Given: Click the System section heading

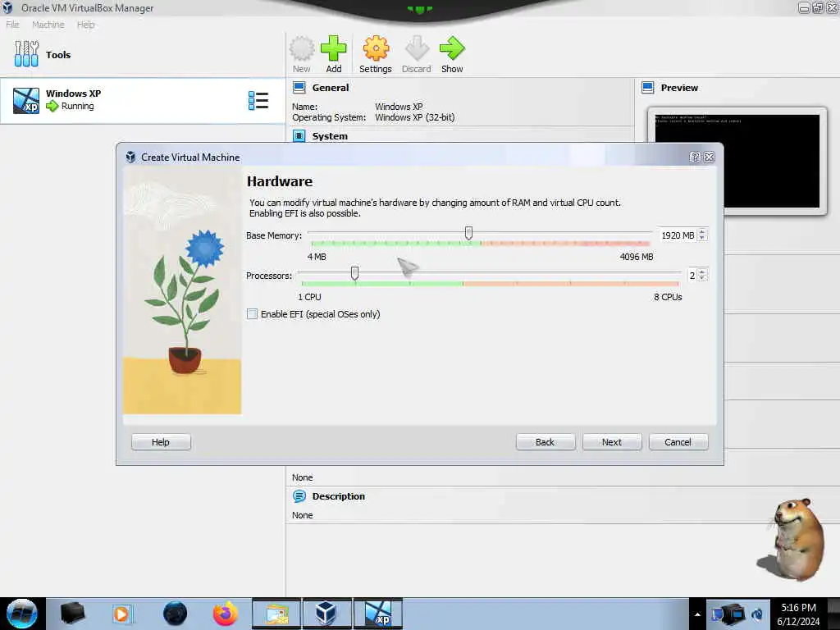Looking at the screenshot, I should (330, 136).
